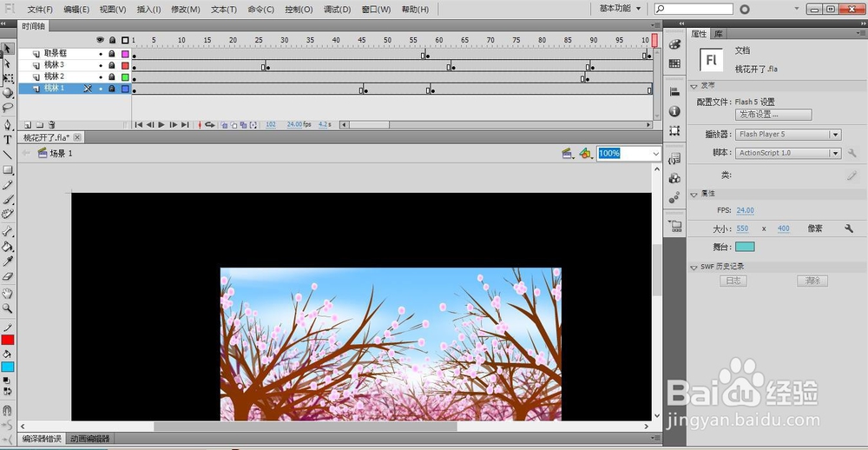
Task: Play the timeline animation
Action: pos(161,125)
